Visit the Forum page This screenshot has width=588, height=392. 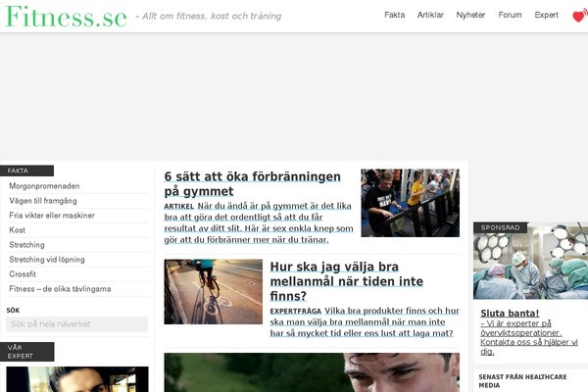[510, 15]
